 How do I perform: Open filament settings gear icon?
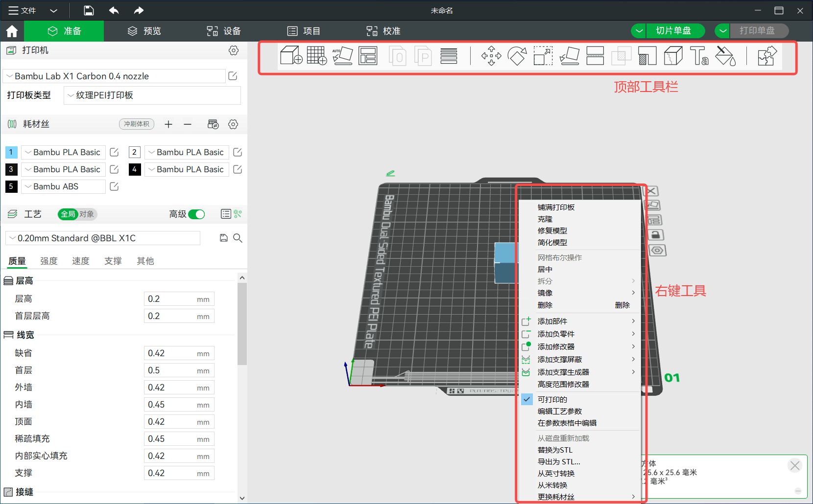(233, 124)
